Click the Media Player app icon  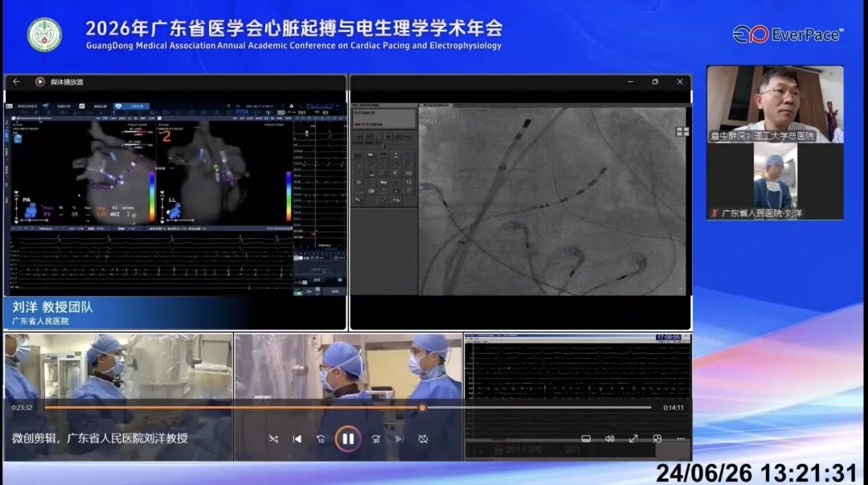coord(40,81)
